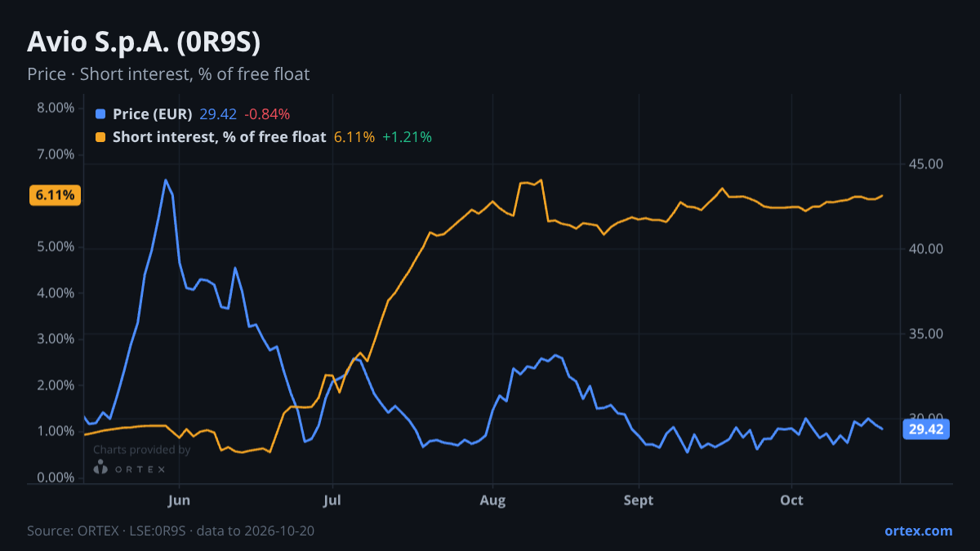Click the source text 'Source: ORTEX · LSE:0R9S'
This screenshot has width=980, height=551.
click(106, 531)
